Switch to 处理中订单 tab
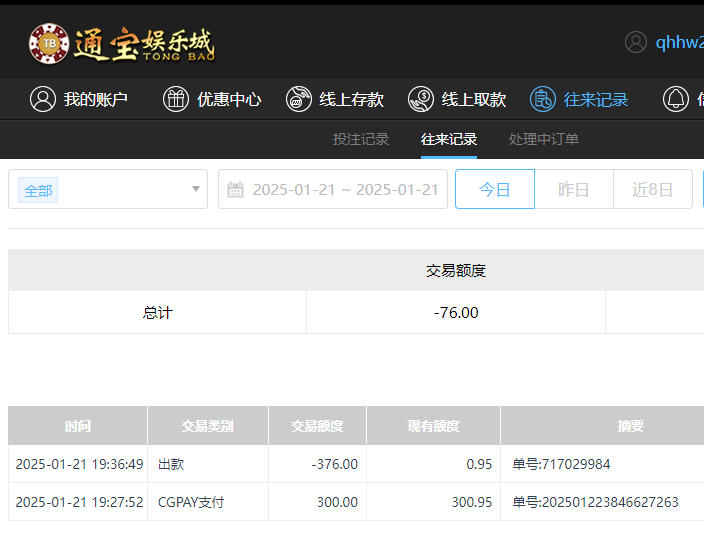This screenshot has height=533, width=704. 544,139
